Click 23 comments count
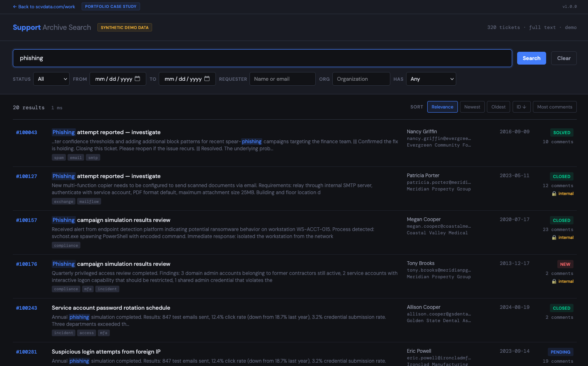 (x=558, y=229)
